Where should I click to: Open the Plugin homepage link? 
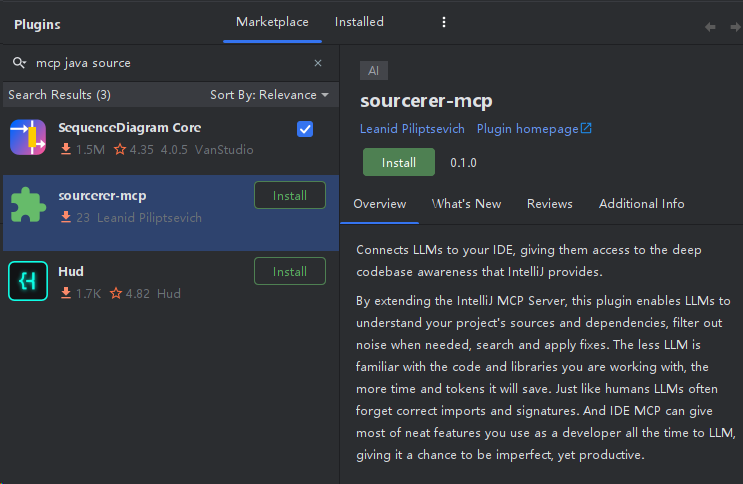coord(527,129)
